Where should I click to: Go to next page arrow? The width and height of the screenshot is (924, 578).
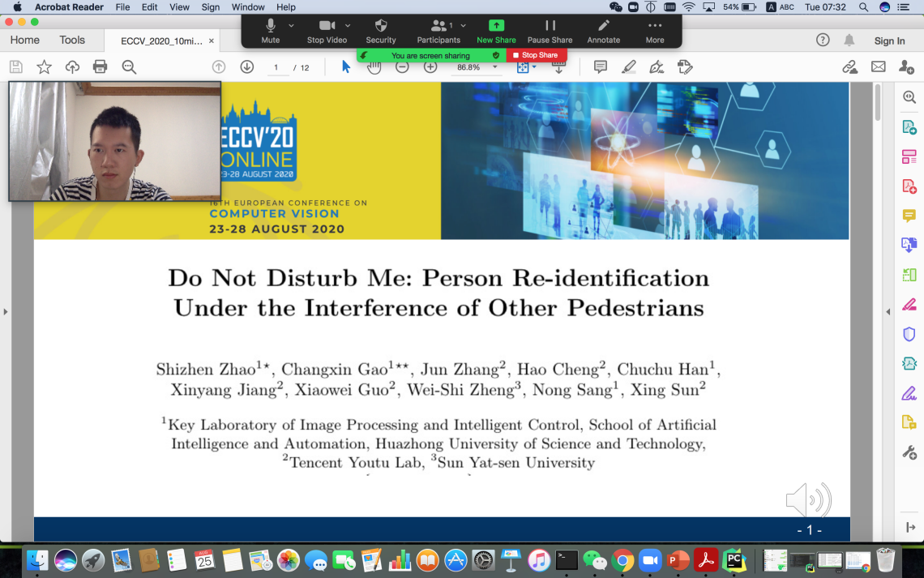click(x=247, y=67)
